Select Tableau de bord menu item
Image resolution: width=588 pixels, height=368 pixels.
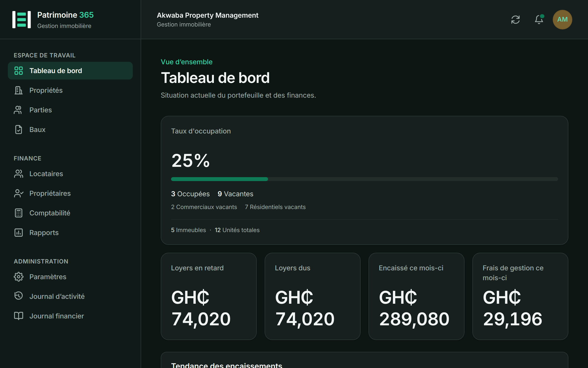[70, 71]
